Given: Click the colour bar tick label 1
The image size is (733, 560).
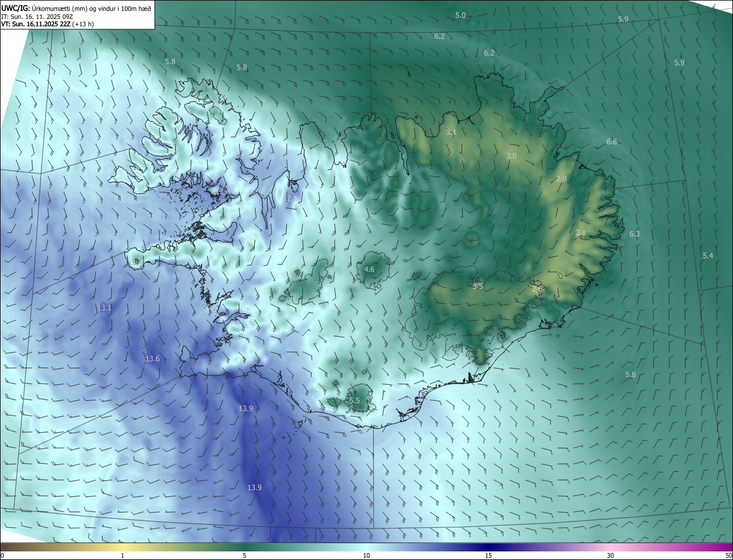Looking at the screenshot, I should click(123, 555).
